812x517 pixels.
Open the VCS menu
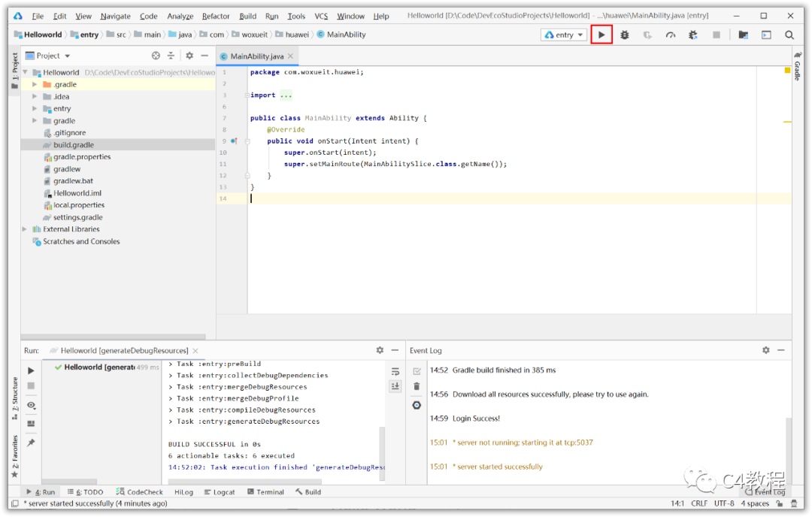tap(321, 16)
